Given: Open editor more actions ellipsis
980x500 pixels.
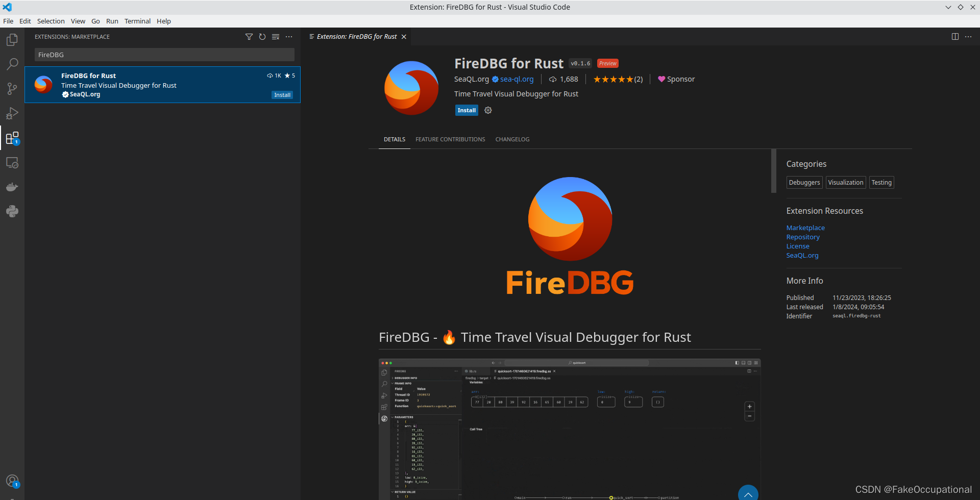Looking at the screenshot, I should (x=968, y=37).
